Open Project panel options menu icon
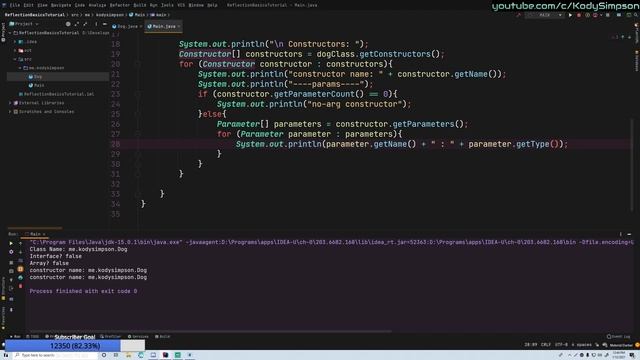The width and height of the screenshot is (640, 360). coord(96,24)
